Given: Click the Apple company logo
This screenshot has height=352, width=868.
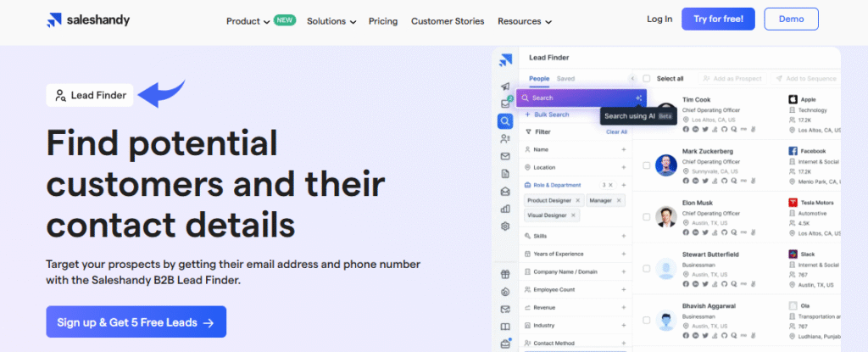Looking at the screenshot, I should click(793, 100).
